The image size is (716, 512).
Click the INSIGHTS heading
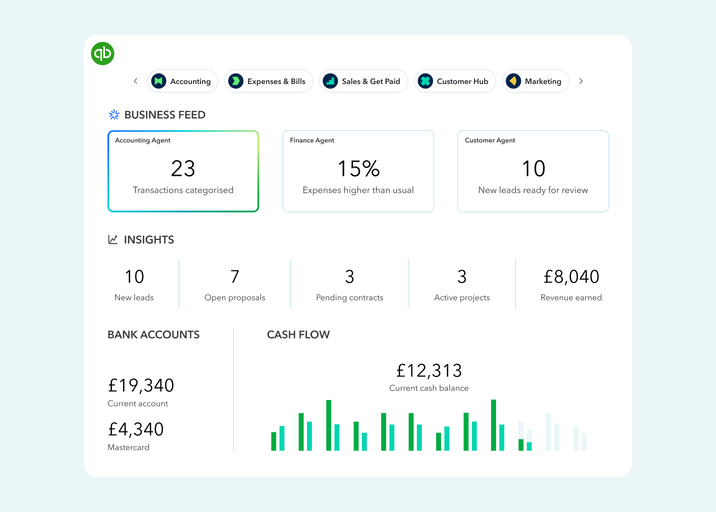tap(149, 240)
